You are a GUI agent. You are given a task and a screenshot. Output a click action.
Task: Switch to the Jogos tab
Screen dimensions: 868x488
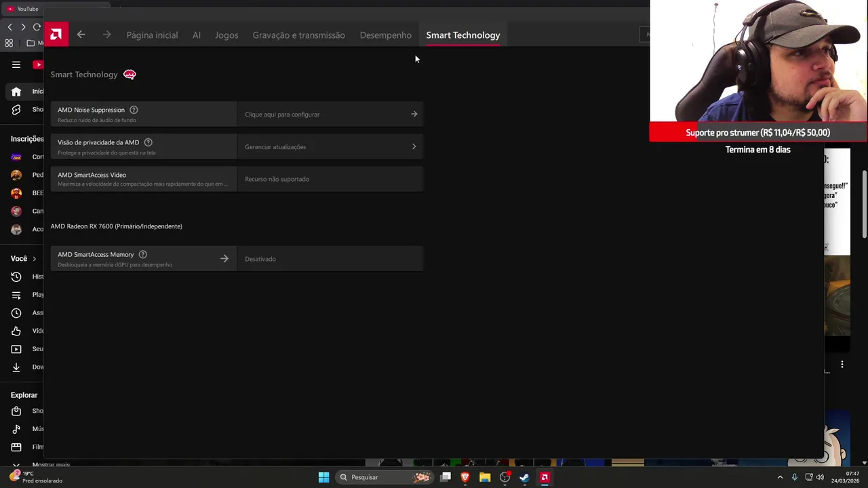(x=226, y=35)
